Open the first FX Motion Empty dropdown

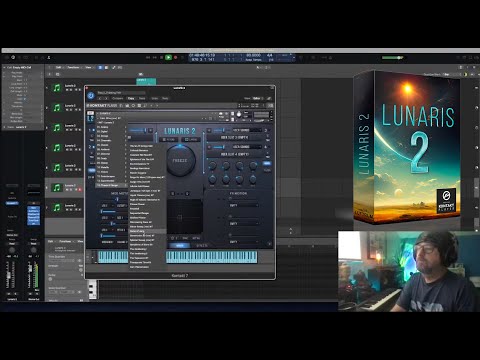click(244, 205)
